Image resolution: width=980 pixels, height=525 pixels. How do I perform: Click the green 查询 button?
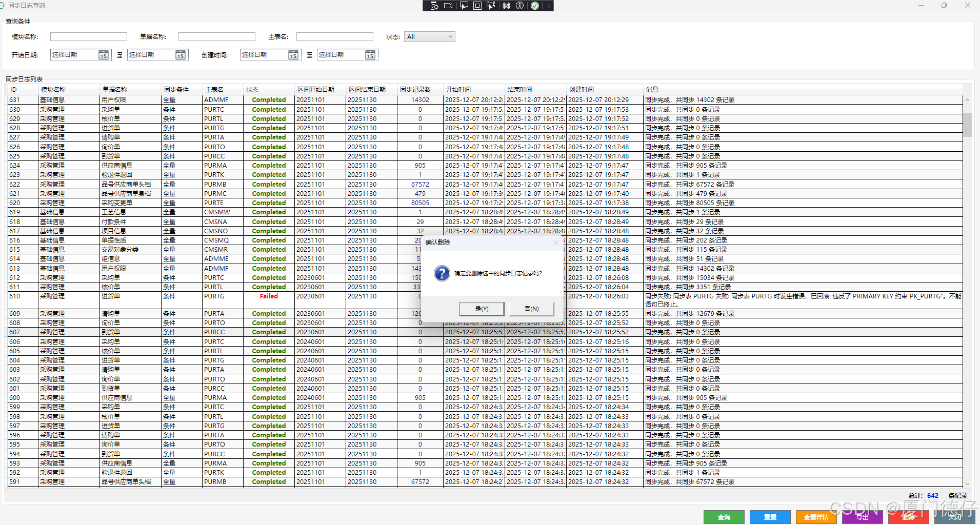coord(724,517)
